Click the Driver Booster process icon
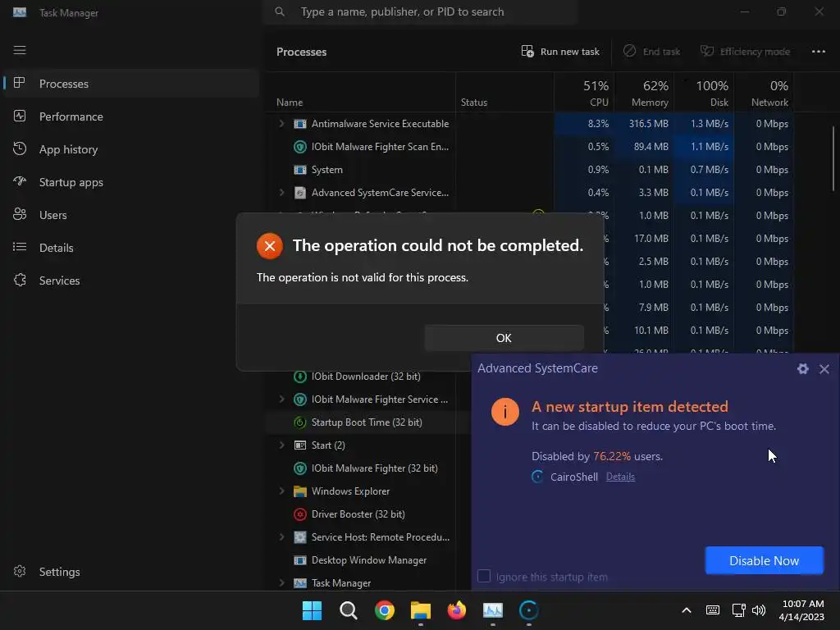Screen dimensions: 840x630 [x=300, y=514]
